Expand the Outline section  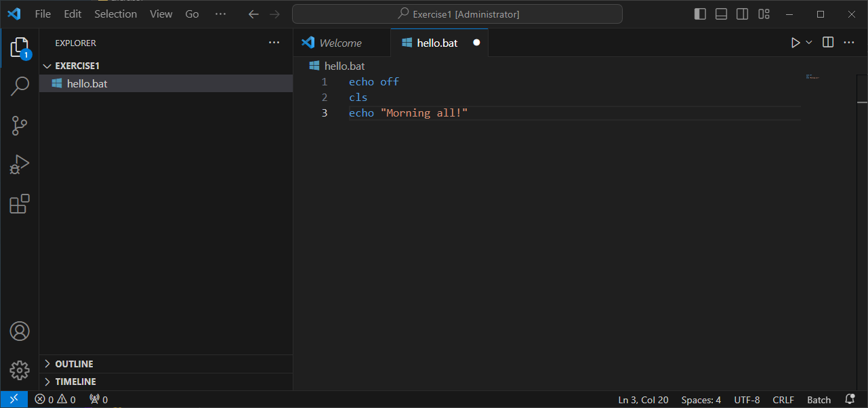74,364
